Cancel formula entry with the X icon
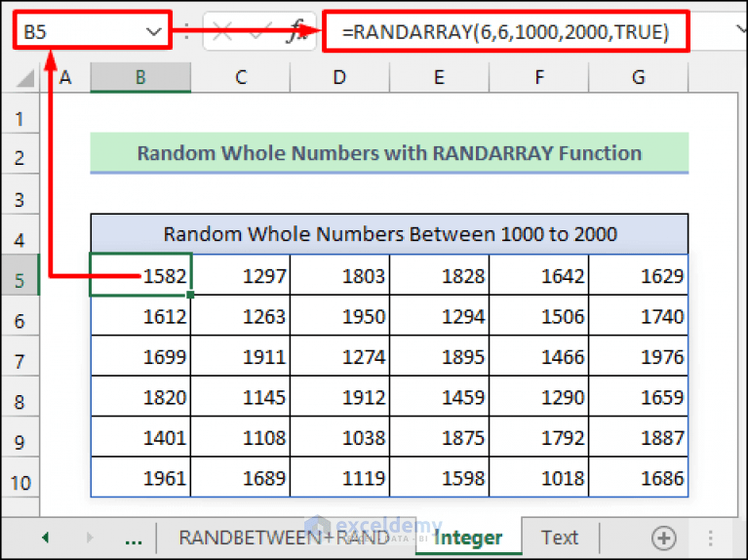Image resolution: width=748 pixels, height=560 pixels. (221, 32)
